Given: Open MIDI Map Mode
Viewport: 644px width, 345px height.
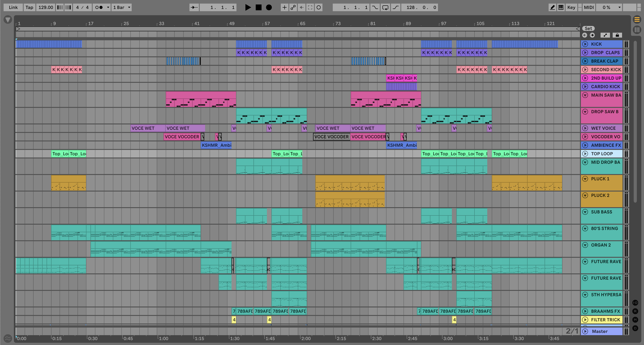Looking at the screenshot, I should [588, 7].
